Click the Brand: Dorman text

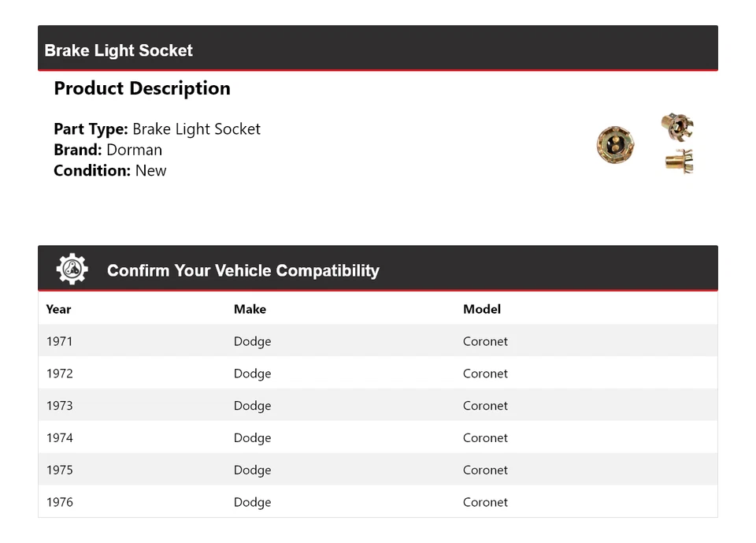click(108, 150)
